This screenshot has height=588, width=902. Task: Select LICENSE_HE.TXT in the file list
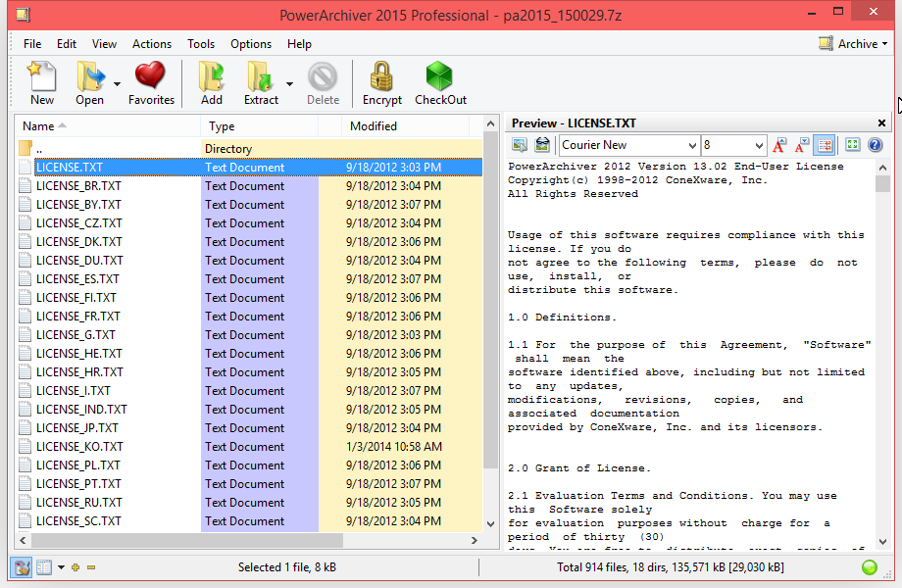click(x=79, y=354)
